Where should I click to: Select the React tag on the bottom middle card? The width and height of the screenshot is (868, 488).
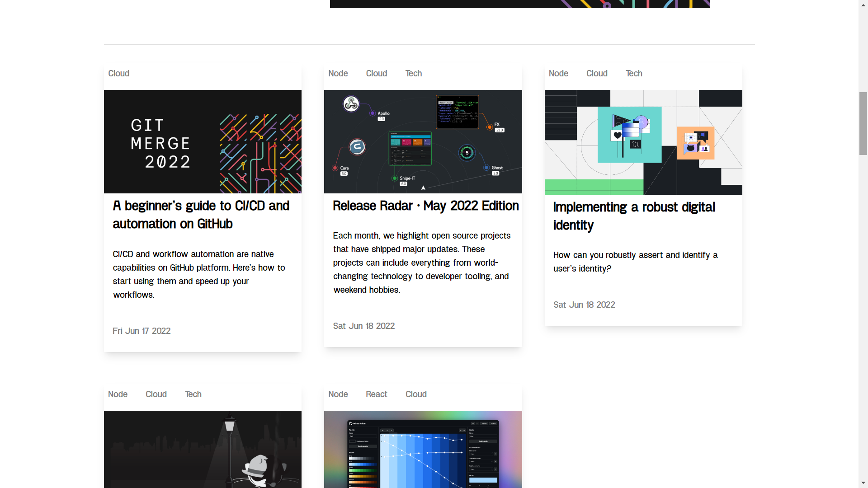376,394
